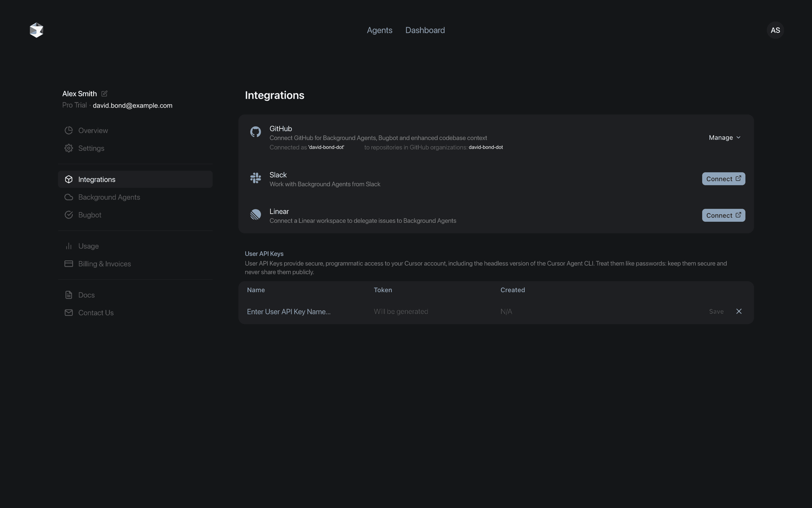Viewport: 812px width, 508px height.
Task: Click the User API Keys section title
Action: point(264,254)
